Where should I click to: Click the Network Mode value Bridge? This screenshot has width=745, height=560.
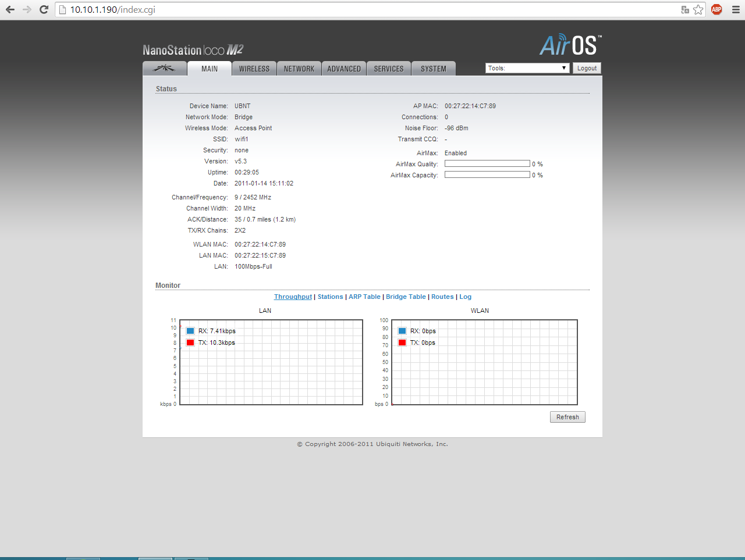244,117
